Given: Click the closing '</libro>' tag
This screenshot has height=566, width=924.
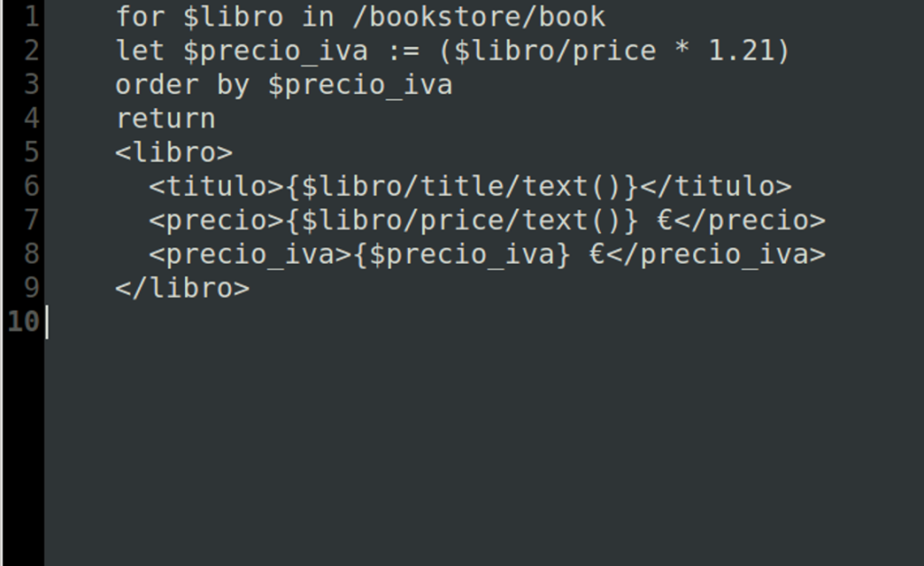Looking at the screenshot, I should (x=182, y=288).
